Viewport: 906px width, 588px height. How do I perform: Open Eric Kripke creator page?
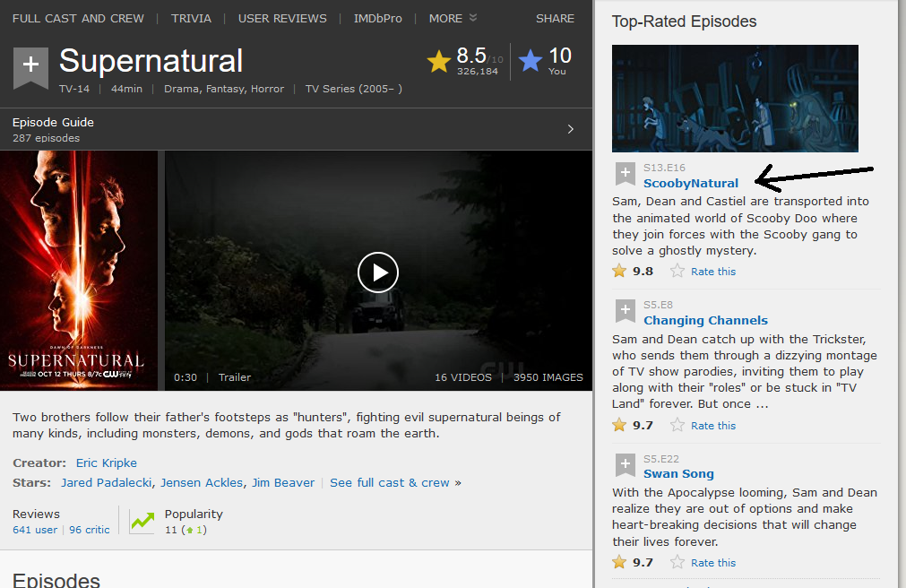pyautogui.click(x=106, y=463)
